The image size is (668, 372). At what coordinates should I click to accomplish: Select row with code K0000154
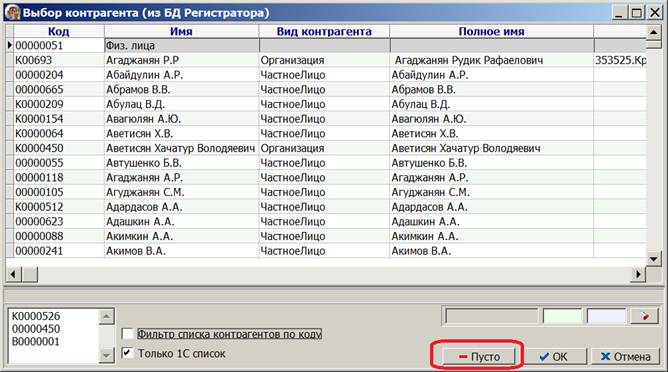click(326, 119)
